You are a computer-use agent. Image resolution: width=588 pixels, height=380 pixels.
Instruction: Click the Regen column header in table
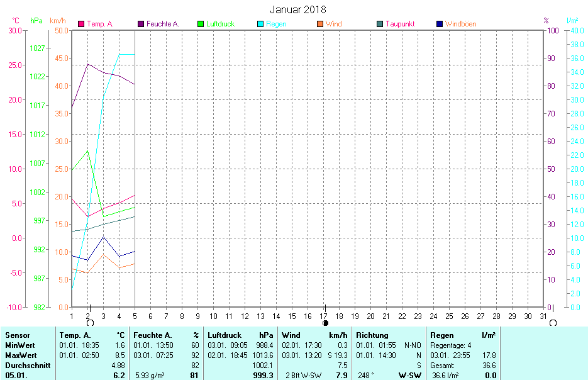[442, 335]
